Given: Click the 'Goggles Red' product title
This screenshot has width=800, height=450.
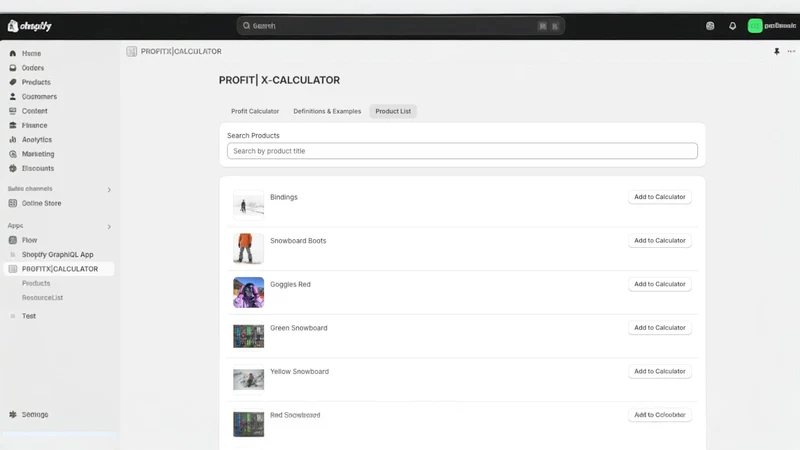Looking at the screenshot, I should click(x=290, y=284).
